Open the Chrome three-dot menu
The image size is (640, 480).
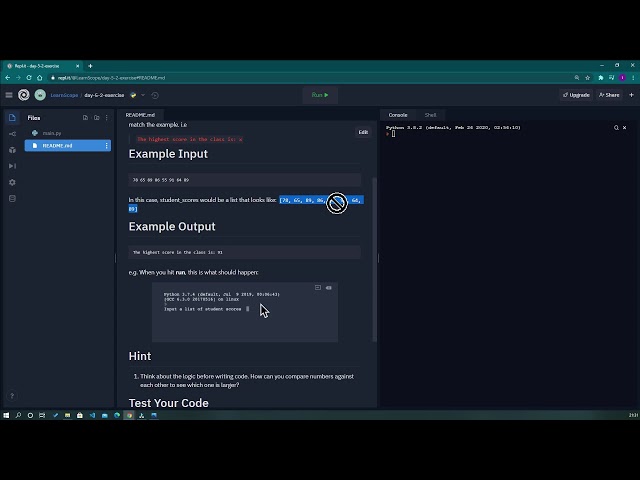point(633,78)
